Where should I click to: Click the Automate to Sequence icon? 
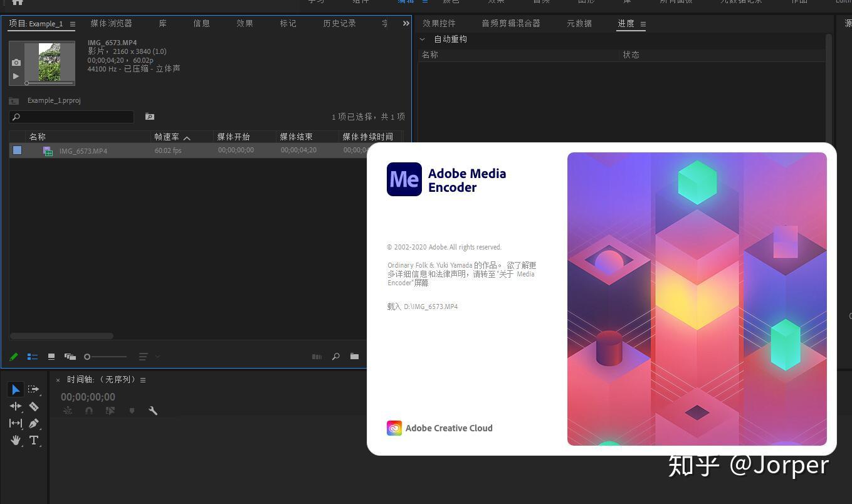pos(317,357)
